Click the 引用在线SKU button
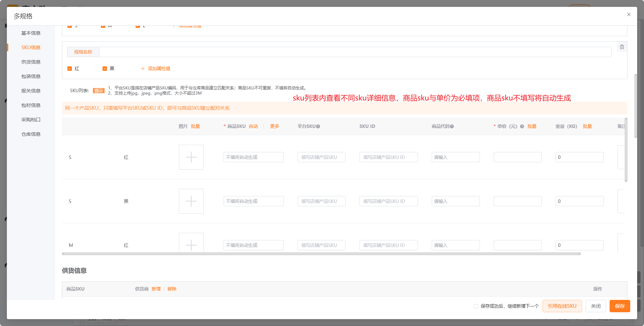644x326 pixels. (x=562, y=306)
